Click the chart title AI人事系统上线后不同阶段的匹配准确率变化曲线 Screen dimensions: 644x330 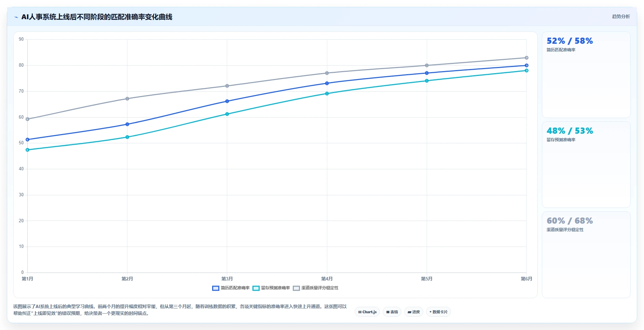pos(97,17)
